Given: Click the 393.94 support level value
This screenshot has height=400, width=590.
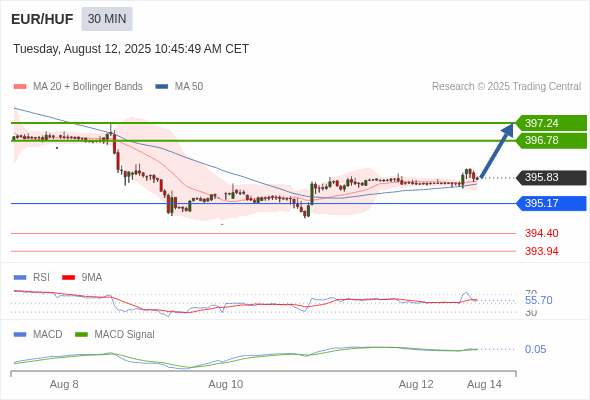Looking at the screenshot, I should point(542,251).
